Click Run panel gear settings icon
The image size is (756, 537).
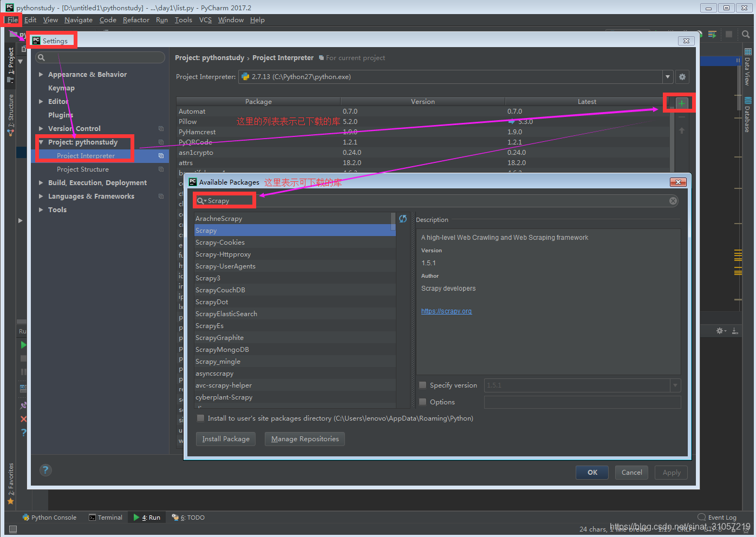click(x=721, y=331)
